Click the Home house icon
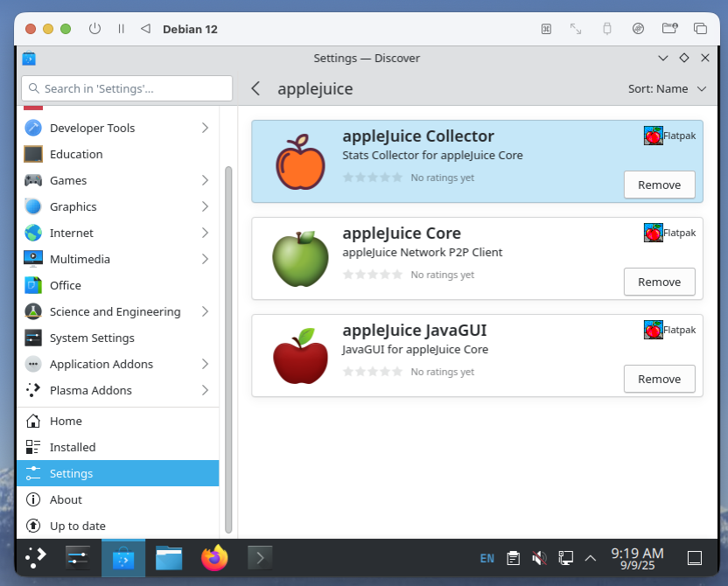This screenshot has height=586, width=728. pyautogui.click(x=33, y=421)
